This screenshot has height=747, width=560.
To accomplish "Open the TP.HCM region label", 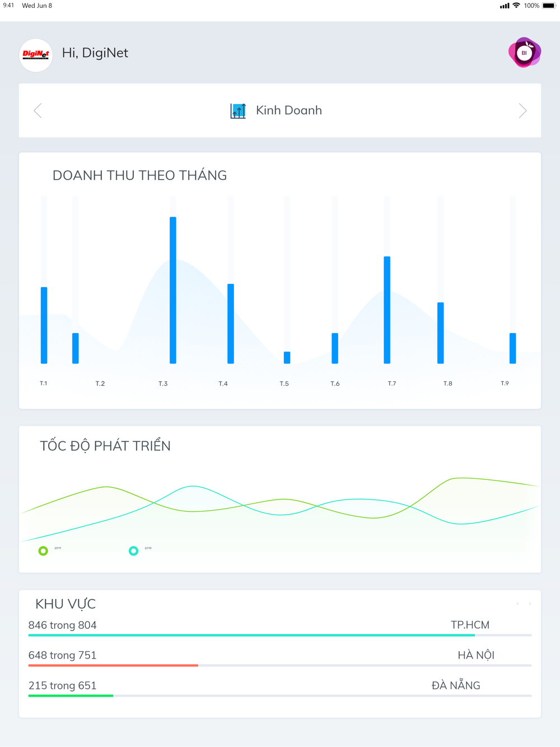I will pyautogui.click(x=470, y=625).
